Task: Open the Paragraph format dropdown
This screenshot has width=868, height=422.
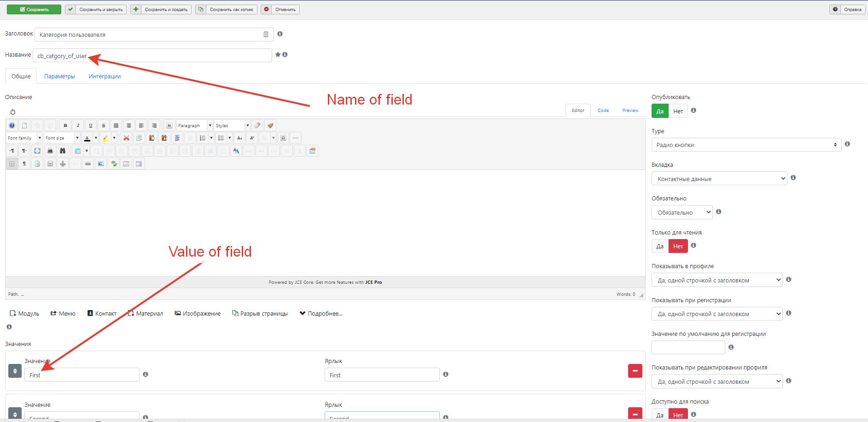Action: pos(194,125)
